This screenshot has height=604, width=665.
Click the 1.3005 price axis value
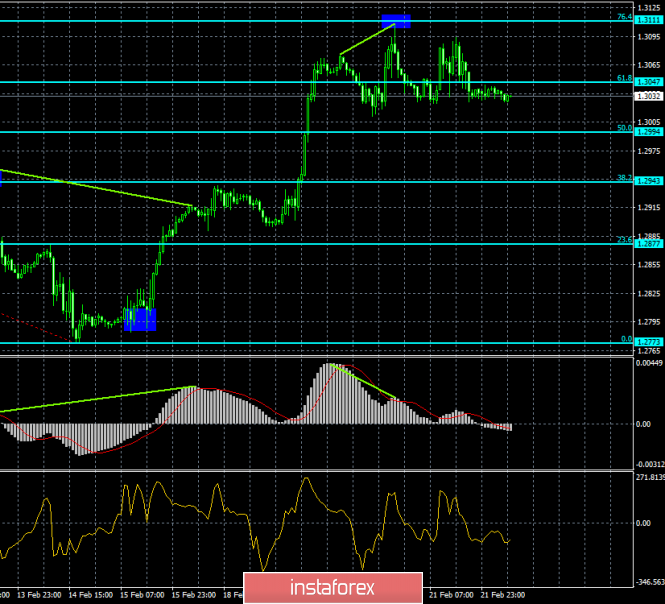tap(649, 122)
